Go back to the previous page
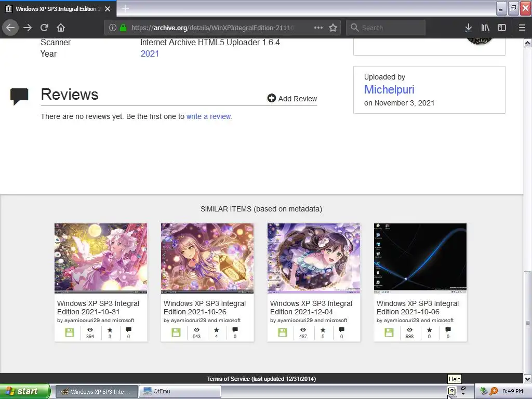The width and height of the screenshot is (532, 399). pyautogui.click(x=10, y=28)
